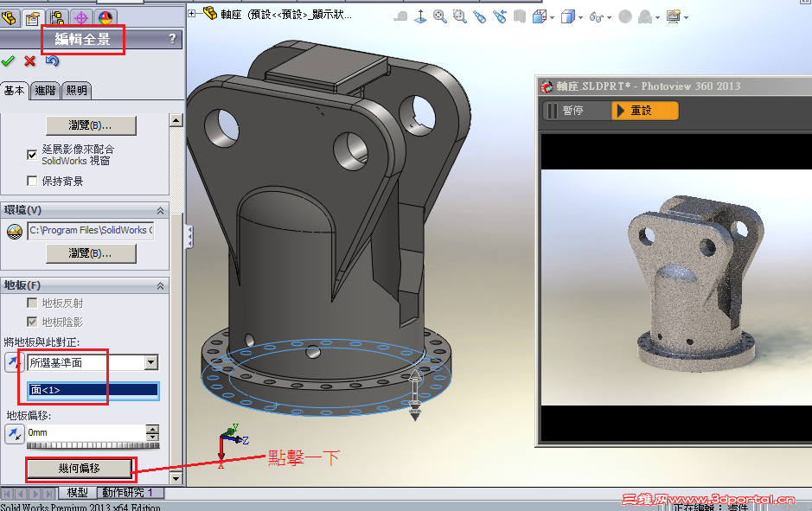Click the Zoom to Area magnifier

(x=459, y=16)
